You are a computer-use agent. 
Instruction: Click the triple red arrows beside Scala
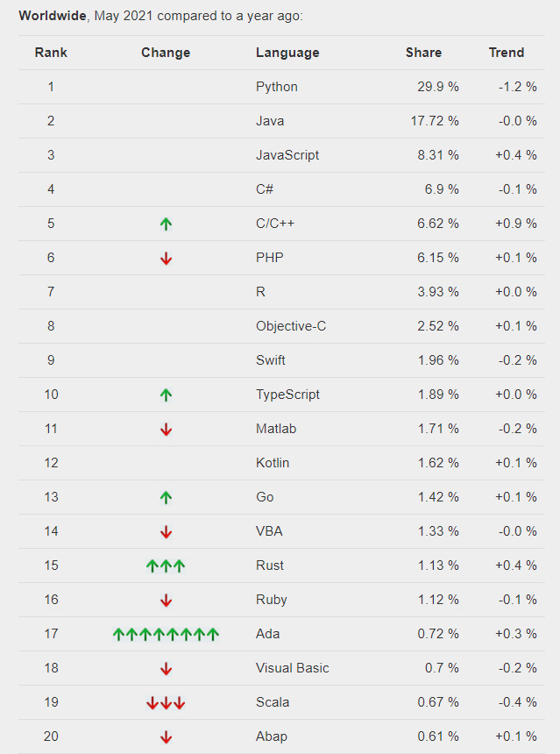166,702
